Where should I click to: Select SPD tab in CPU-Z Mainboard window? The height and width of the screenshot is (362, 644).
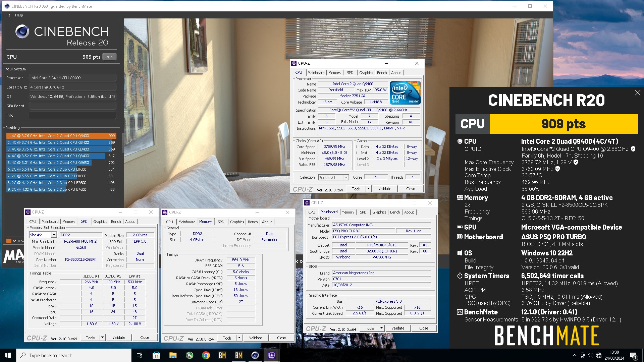[363, 212]
